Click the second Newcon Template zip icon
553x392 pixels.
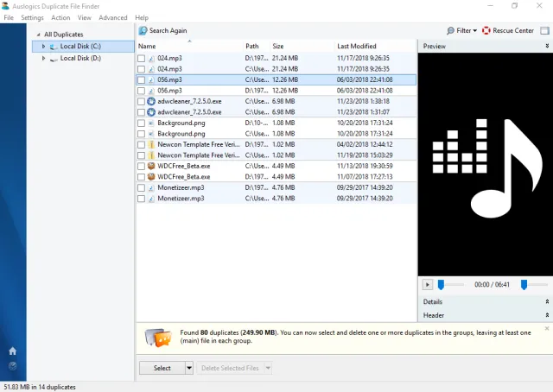click(x=151, y=155)
